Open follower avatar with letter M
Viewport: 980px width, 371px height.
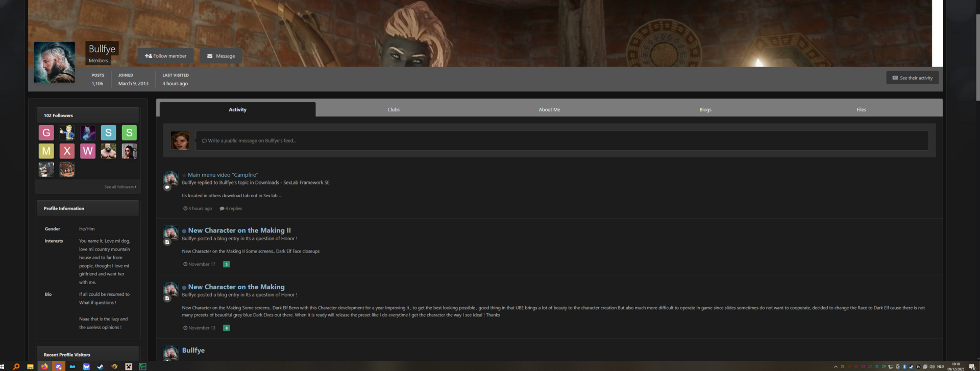tap(46, 151)
